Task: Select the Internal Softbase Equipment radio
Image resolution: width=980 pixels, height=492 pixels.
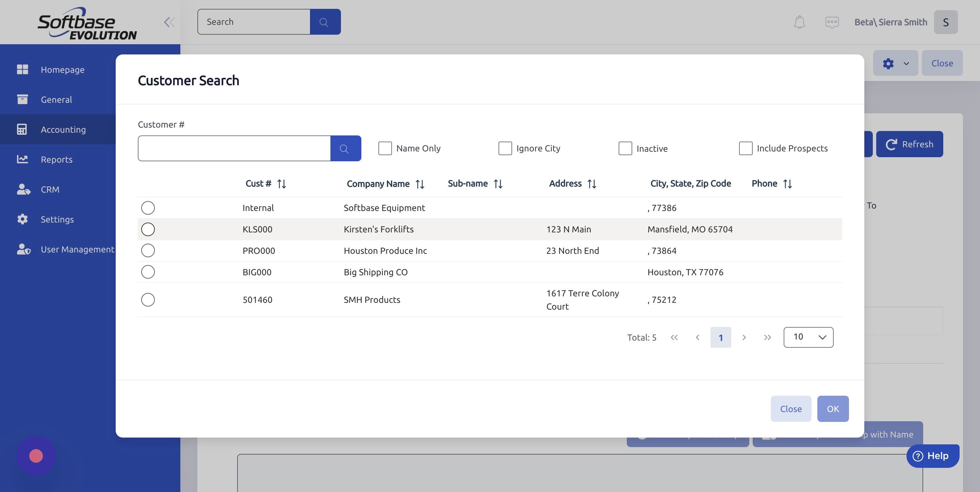Action: pos(148,208)
